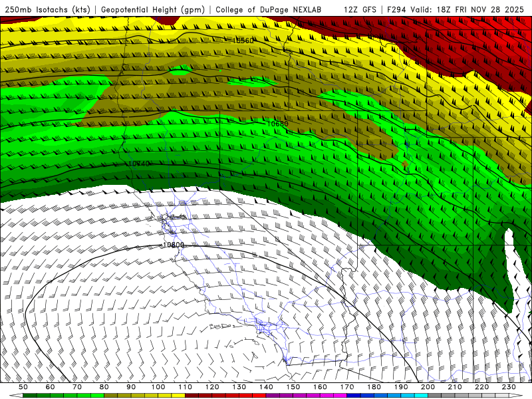Click the '12Z GFS' model run label
The width and height of the screenshot is (532, 399).
pos(360,9)
